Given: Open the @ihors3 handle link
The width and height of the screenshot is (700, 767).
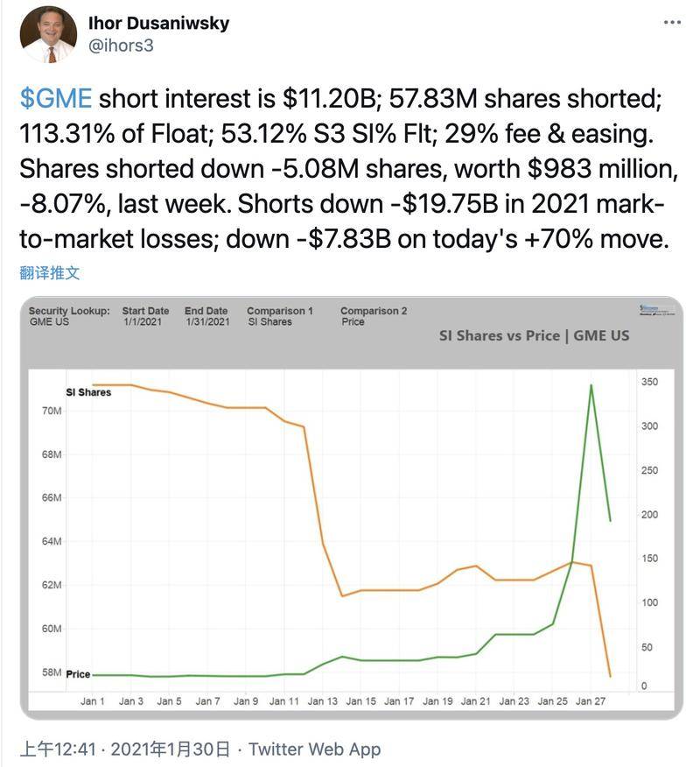Looking at the screenshot, I should pyautogui.click(x=122, y=46).
